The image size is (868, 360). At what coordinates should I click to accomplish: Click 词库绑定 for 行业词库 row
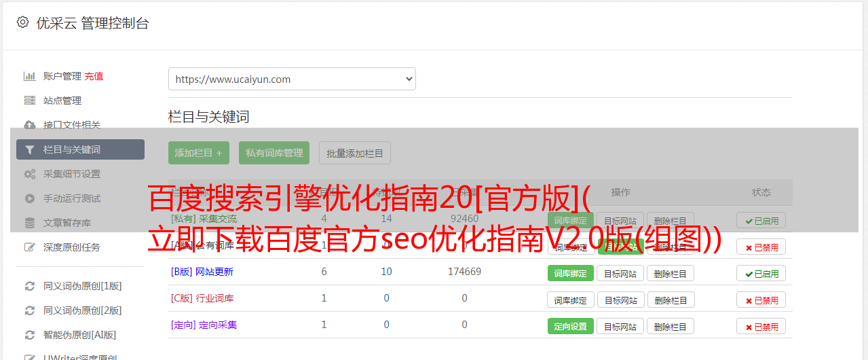point(571,300)
